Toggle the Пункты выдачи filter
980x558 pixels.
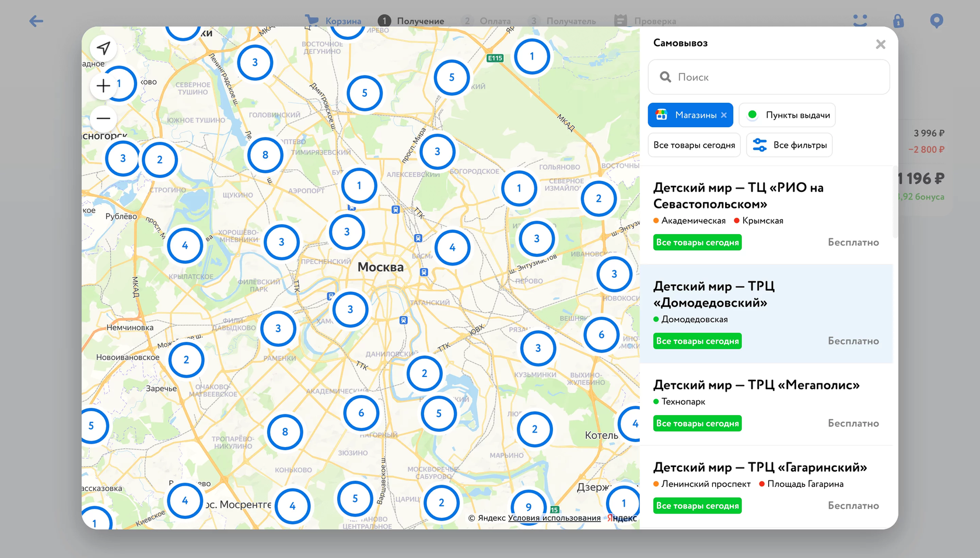coord(787,115)
